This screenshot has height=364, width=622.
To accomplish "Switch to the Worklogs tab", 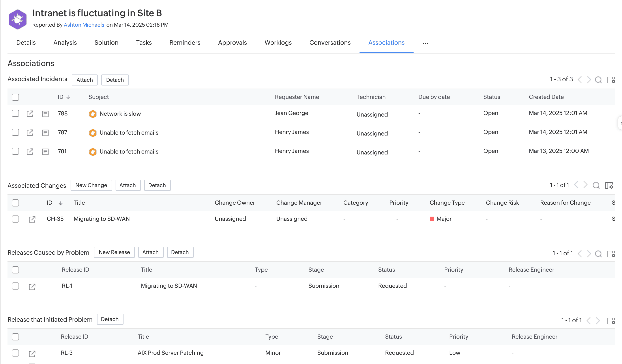I will (278, 43).
